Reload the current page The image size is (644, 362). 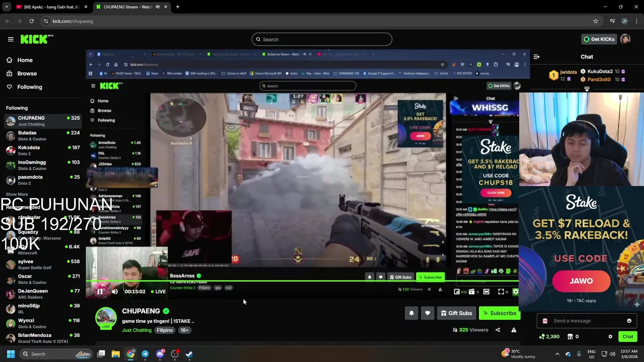[x=31, y=21]
